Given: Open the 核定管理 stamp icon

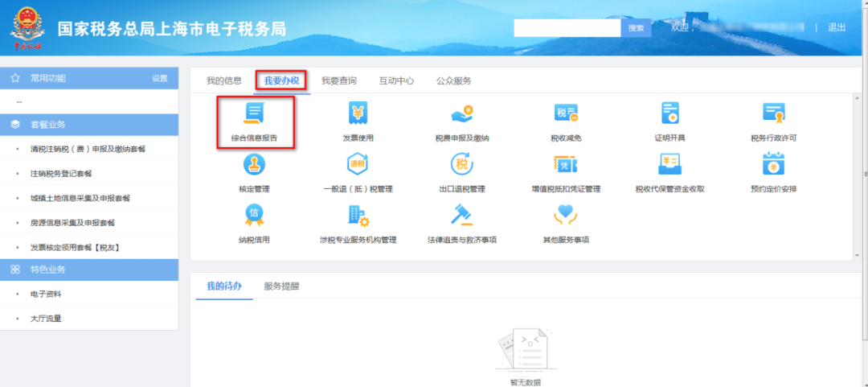Looking at the screenshot, I should [x=254, y=166].
